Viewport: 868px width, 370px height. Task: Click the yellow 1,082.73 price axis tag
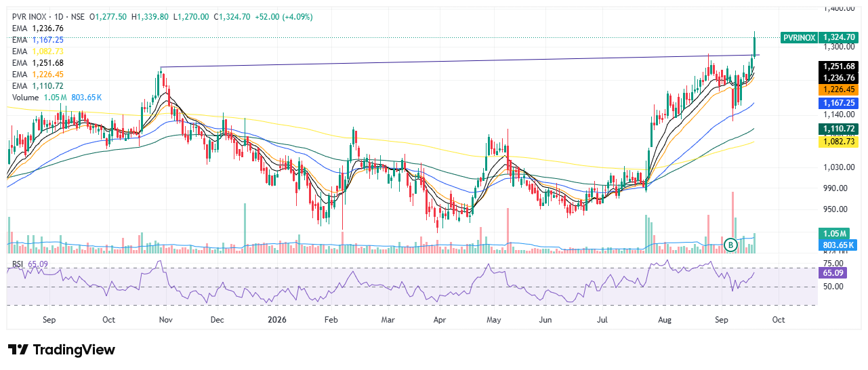click(838, 140)
